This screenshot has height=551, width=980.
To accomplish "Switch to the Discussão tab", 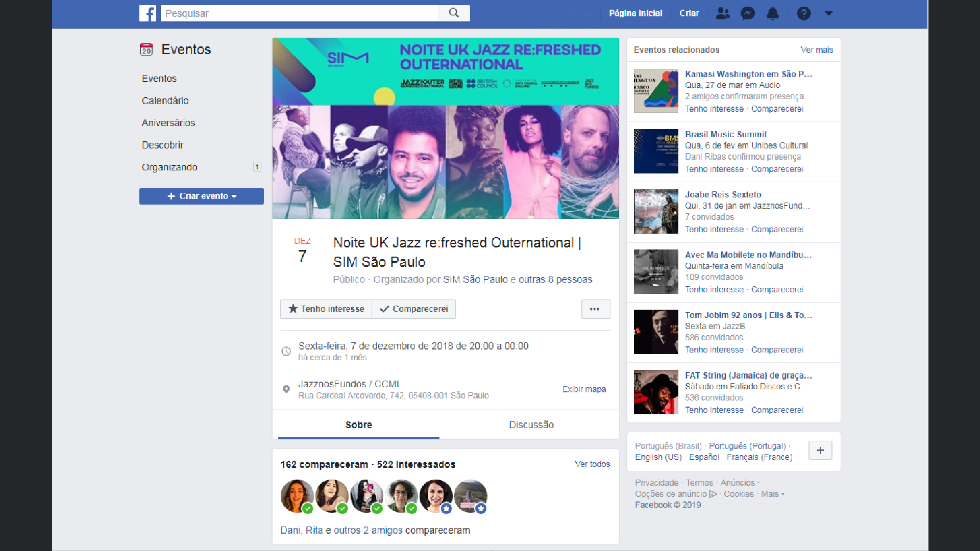I will coord(531,424).
